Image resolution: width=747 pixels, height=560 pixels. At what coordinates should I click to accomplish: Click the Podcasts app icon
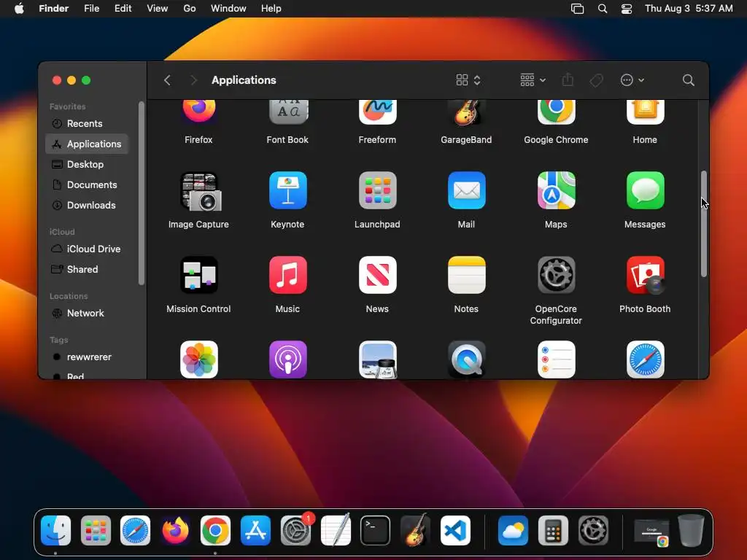point(287,359)
